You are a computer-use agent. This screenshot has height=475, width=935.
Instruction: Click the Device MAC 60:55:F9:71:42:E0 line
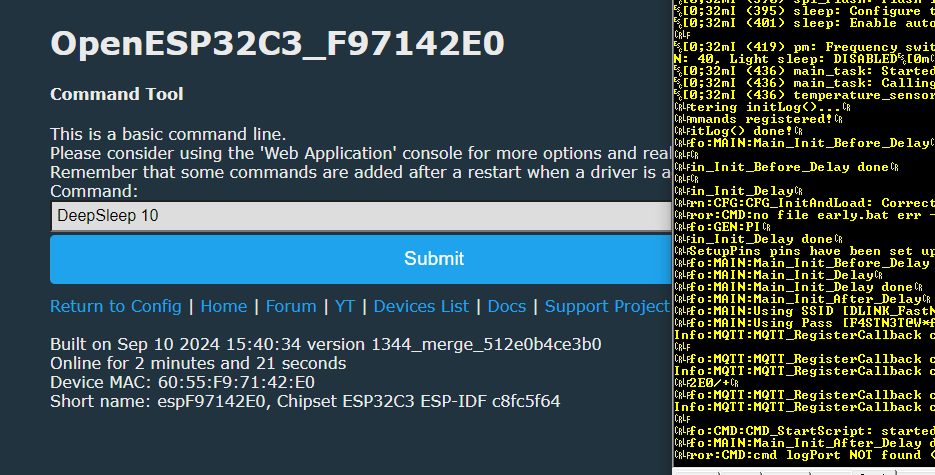coord(182,383)
